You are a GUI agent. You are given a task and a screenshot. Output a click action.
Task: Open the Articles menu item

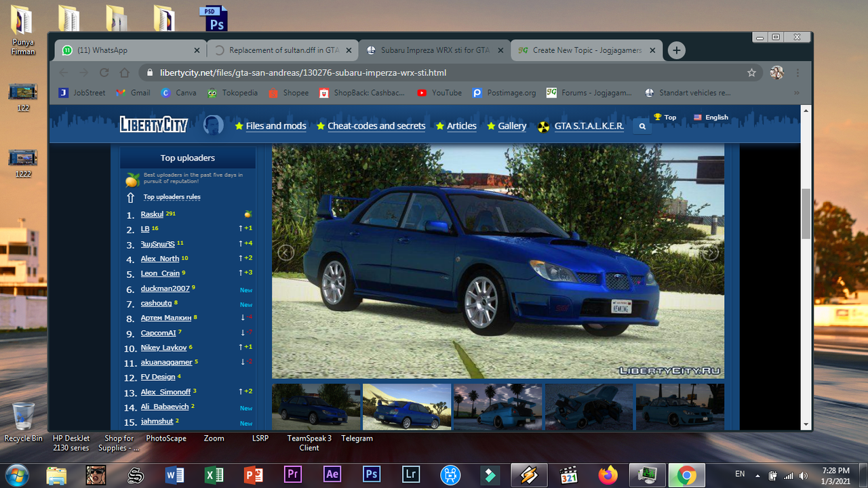tap(456, 126)
